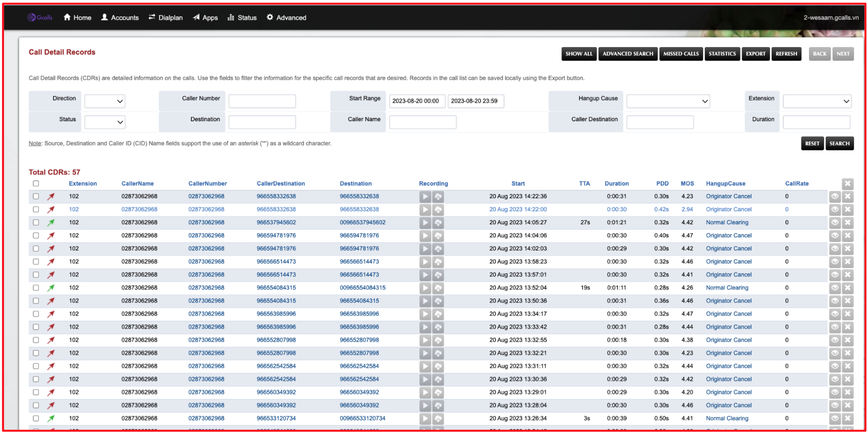Image resolution: width=868 pixels, height=434 pixels.
Task: Open the Extension filter dropdown
Action: pos(817,101)
